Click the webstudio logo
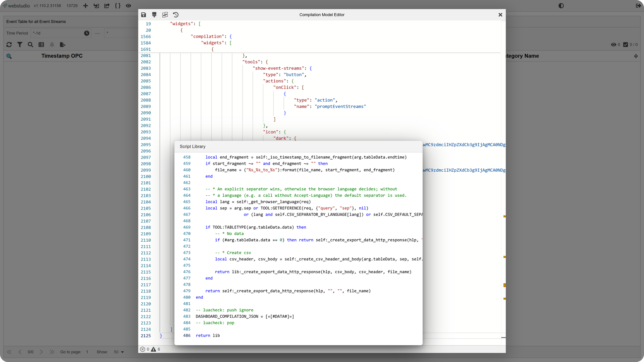 [16, 6]
